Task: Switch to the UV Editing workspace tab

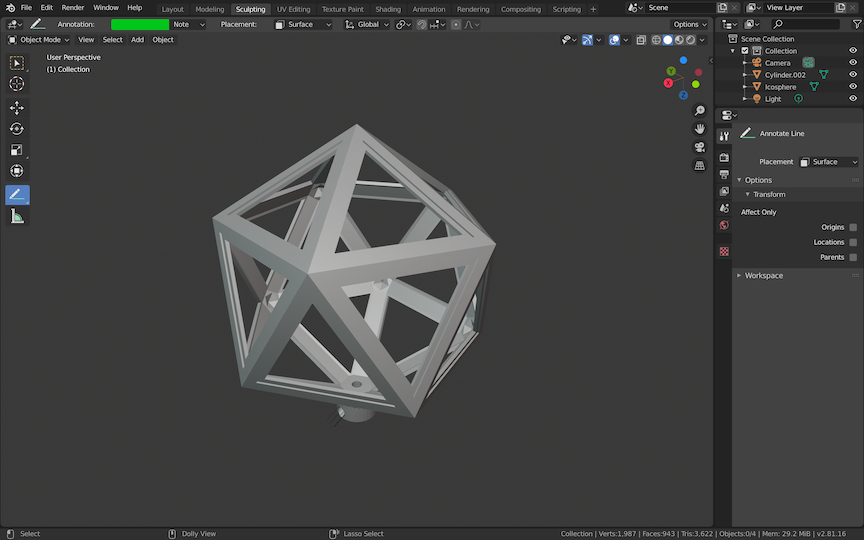Action: point(293,9)
